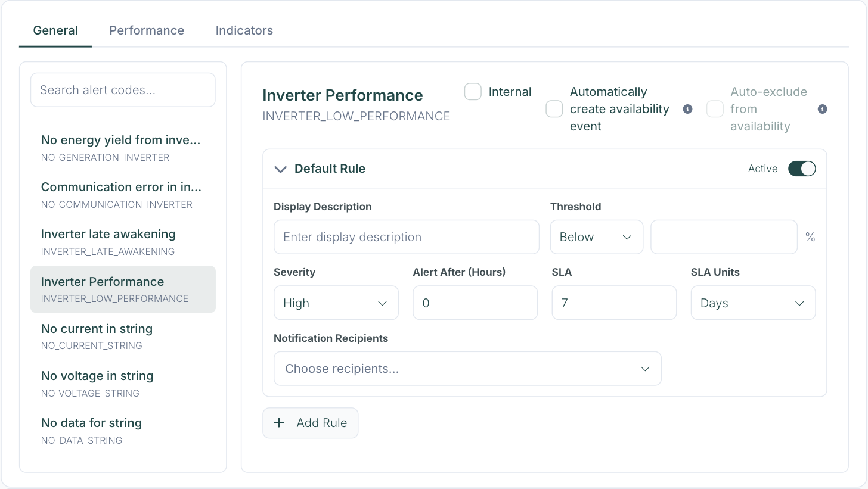Select No current in string alert
The width and height of the screenshot is (868, 489).
[123, 337]
